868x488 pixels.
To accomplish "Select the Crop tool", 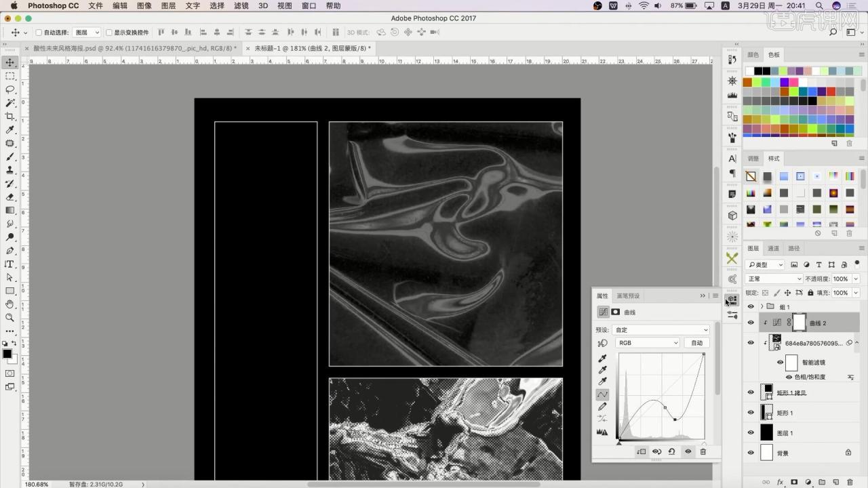I will [10, 117].
